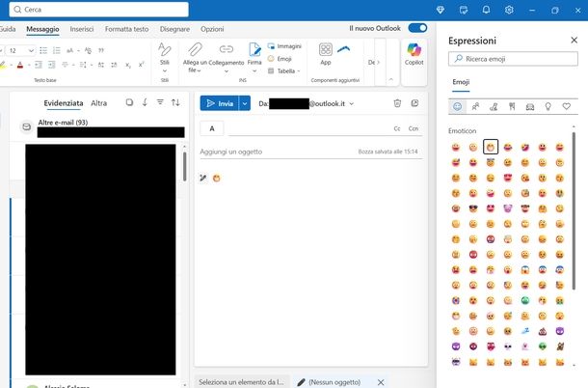The height and width of the screenshot is (388, 588).
Task: Click the Cerca search box
Action: (x=99, y=10)
